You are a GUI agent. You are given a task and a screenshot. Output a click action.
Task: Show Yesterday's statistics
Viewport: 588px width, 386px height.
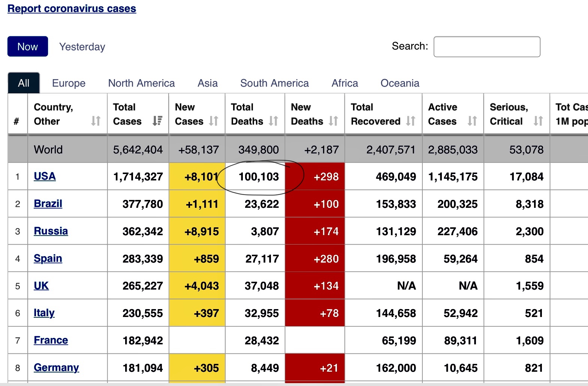82,47
